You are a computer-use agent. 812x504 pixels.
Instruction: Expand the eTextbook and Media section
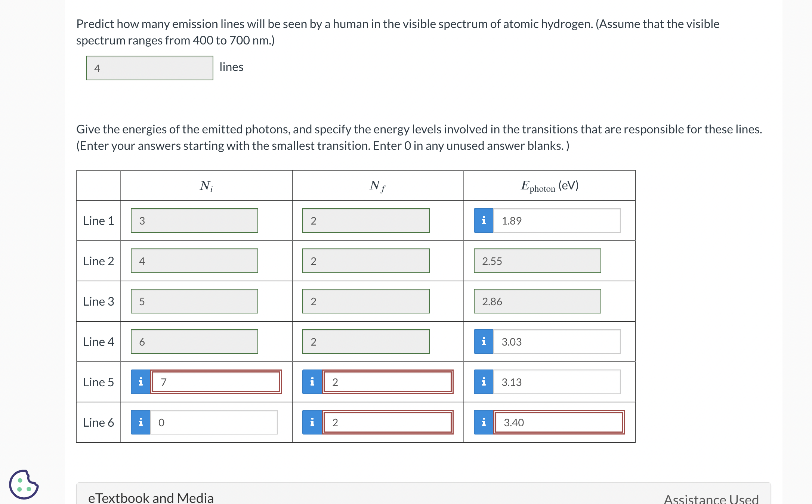tap(151, 497)
